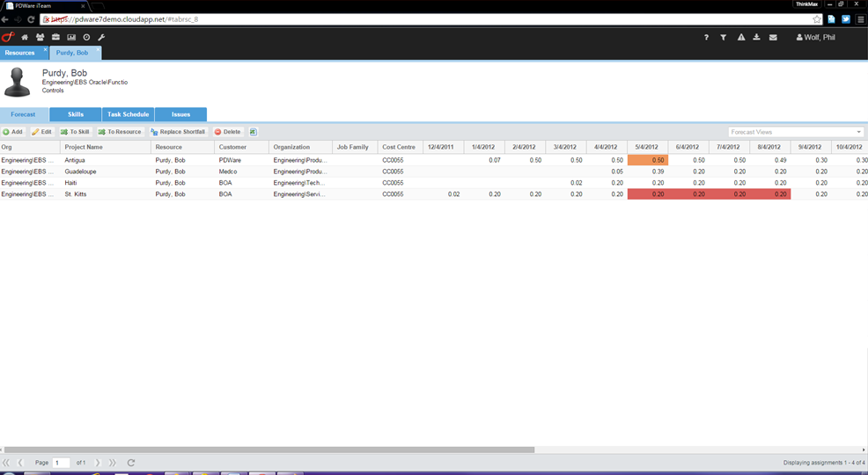Click the To Resource button

pyautogui.click(x=120, y=132)
